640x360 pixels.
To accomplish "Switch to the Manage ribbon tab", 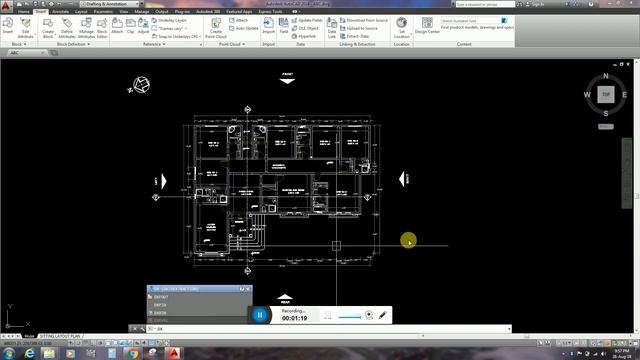I will click(x=142, y=11).
